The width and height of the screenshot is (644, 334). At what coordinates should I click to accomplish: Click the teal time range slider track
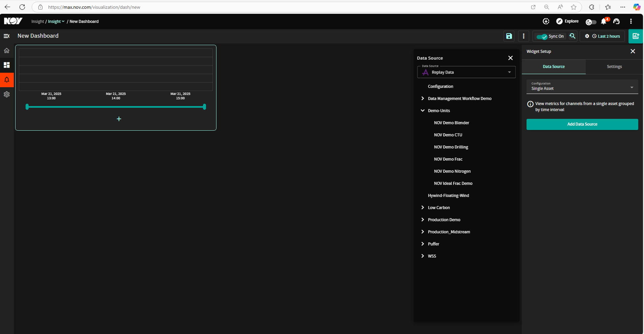(116, 107)
